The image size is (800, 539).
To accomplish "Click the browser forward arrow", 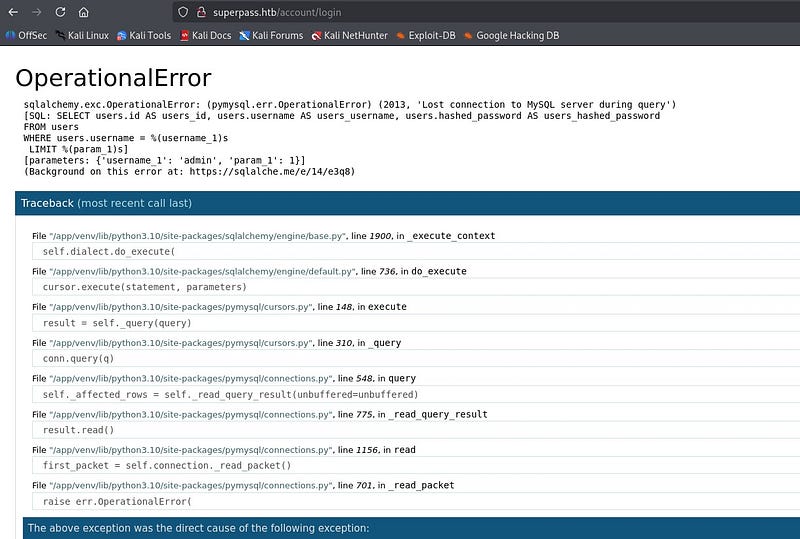I will (36, 12).
